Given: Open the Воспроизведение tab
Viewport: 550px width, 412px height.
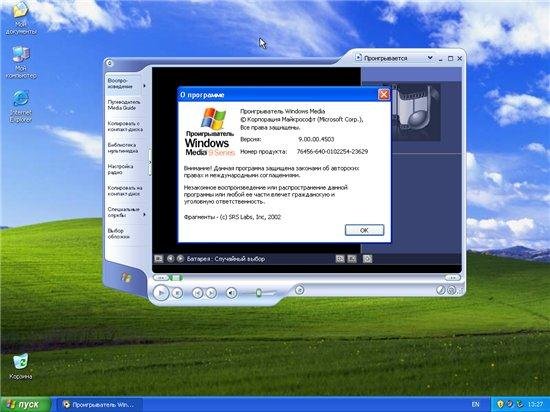Looking at the screenshot, I should [x=123, y=84].
